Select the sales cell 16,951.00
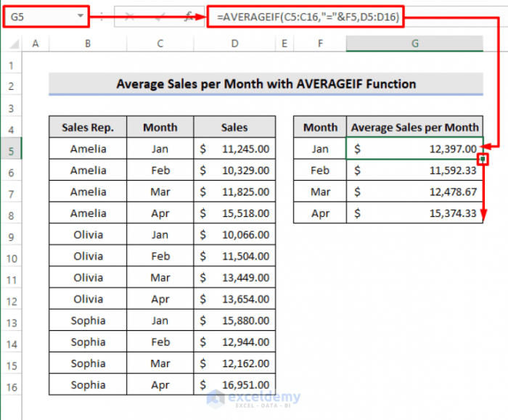508x420 pixels. (x=234, y=384)
